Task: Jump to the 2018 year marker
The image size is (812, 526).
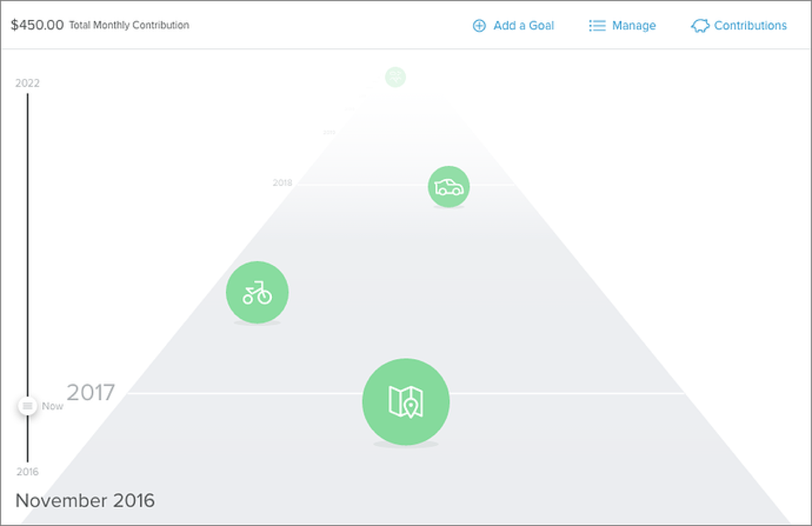Action: (282, 183)
